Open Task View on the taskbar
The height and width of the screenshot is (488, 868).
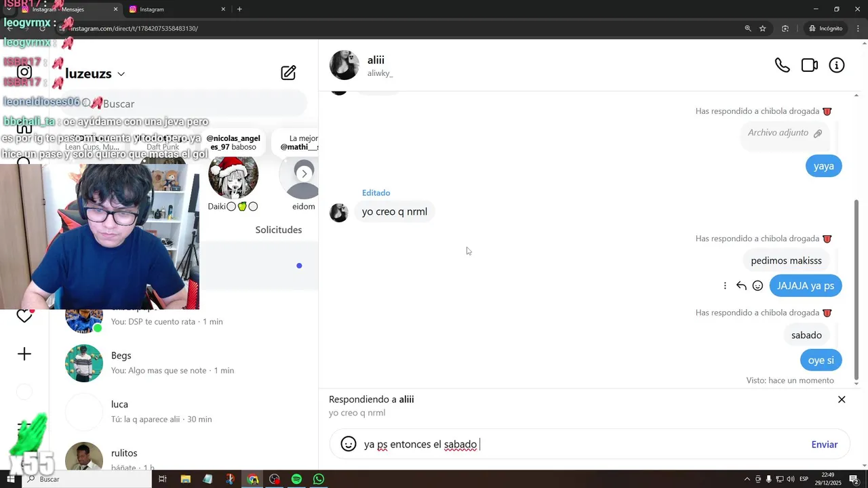163,479
